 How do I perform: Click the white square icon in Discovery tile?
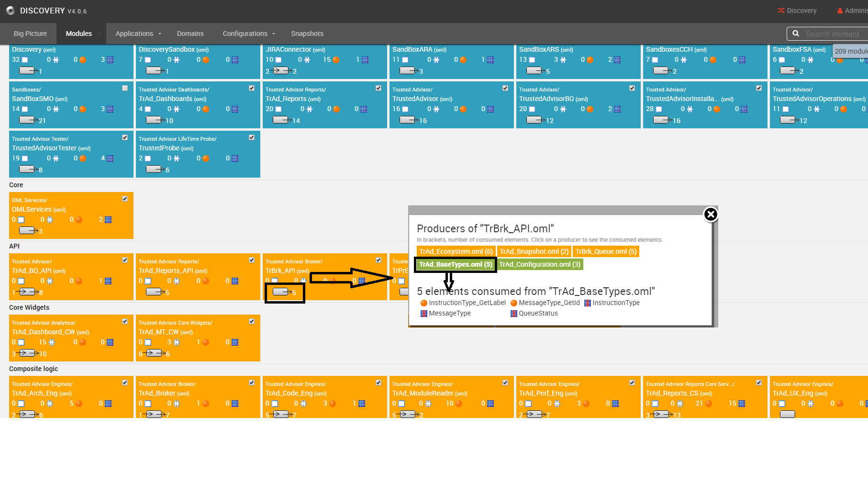25,60
